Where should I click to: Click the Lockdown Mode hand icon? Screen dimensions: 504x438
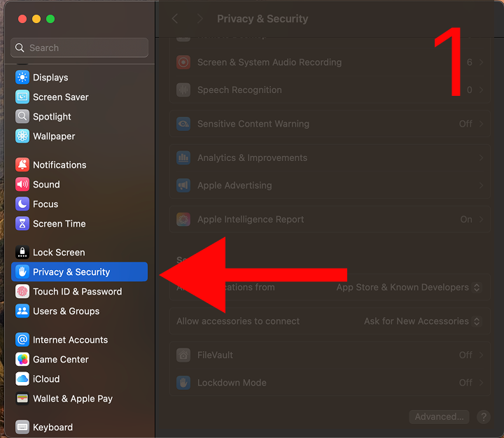click(183, 383)
